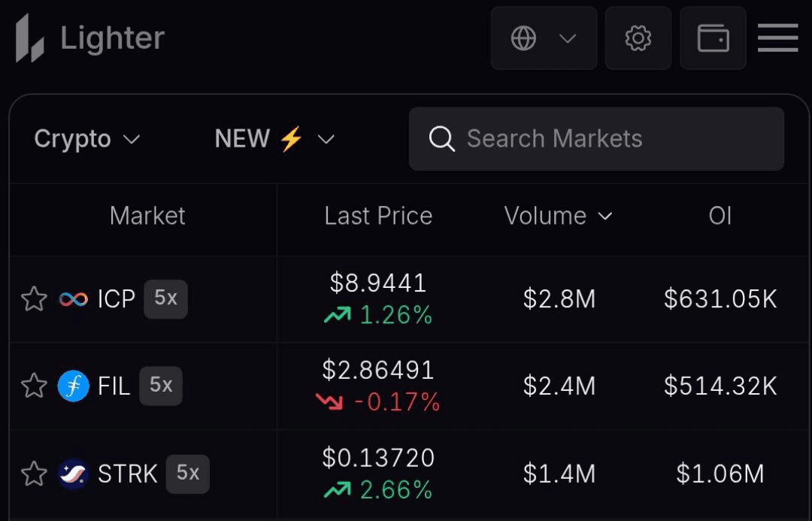This screenshot has height=521, width=812.
Task: Click the search magnifier icon
Action: tap(441, 139)
